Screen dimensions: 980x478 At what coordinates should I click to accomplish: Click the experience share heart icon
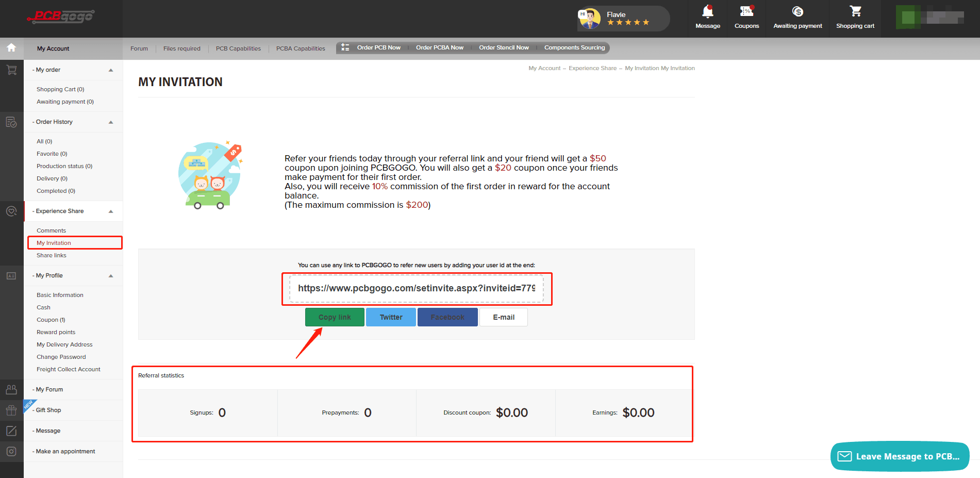(x=11, y=211)
